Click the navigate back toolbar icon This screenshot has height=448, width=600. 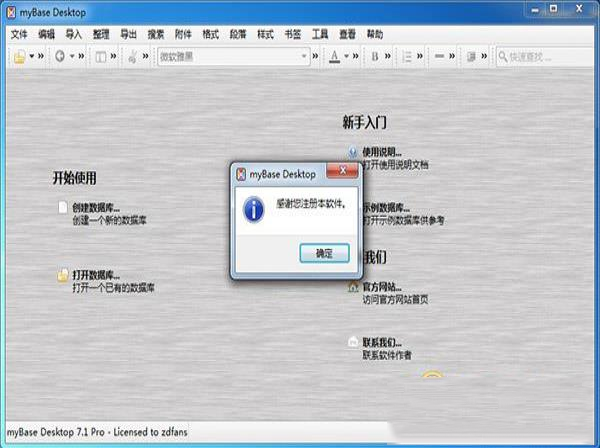tap(61, 56)
